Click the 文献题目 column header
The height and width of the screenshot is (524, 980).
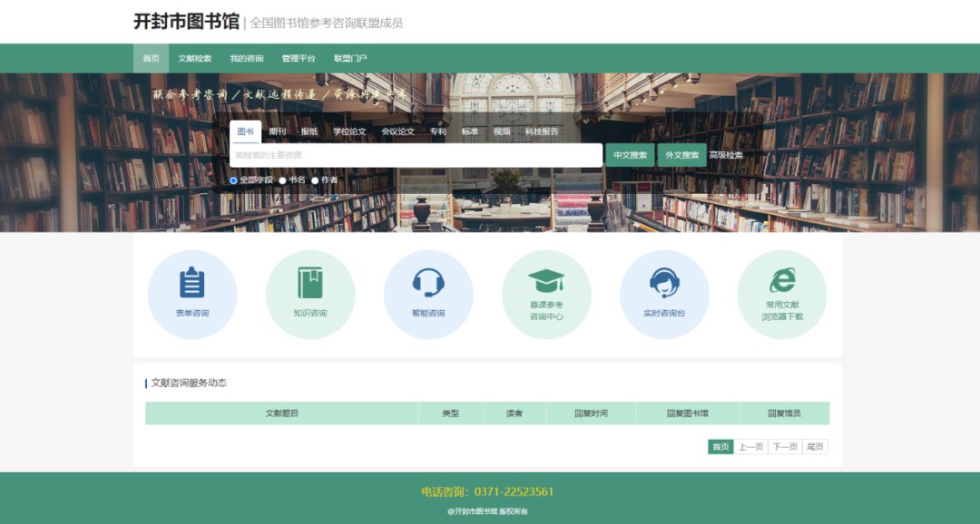(x=282, y=413)
